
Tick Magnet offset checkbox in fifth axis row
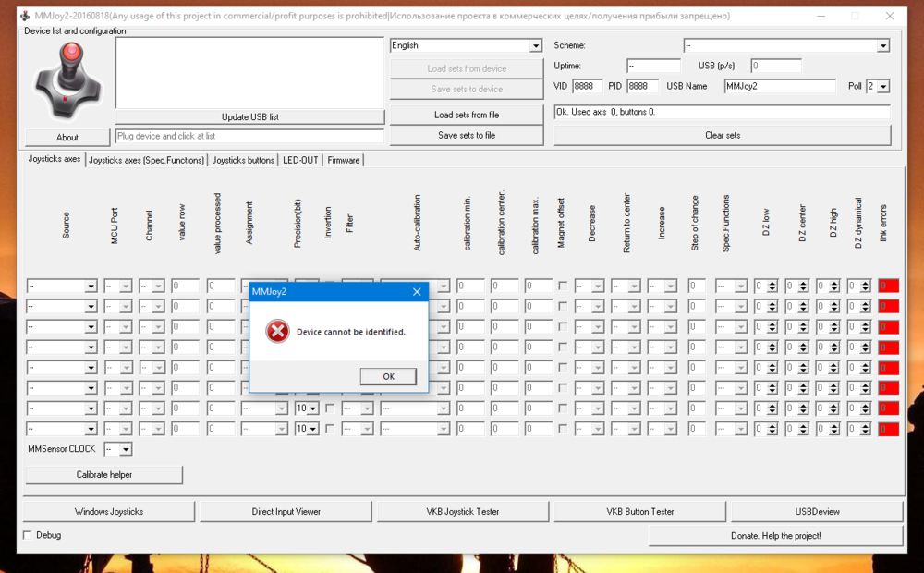[x=563, y=367]
